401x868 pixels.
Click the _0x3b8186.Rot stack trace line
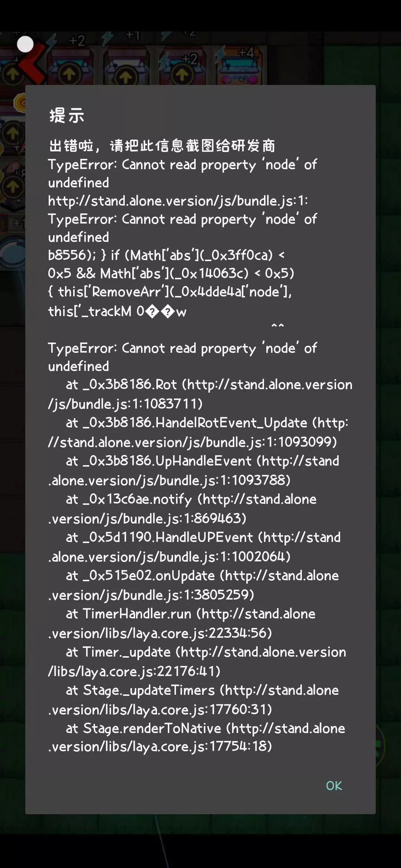point(200,394)
